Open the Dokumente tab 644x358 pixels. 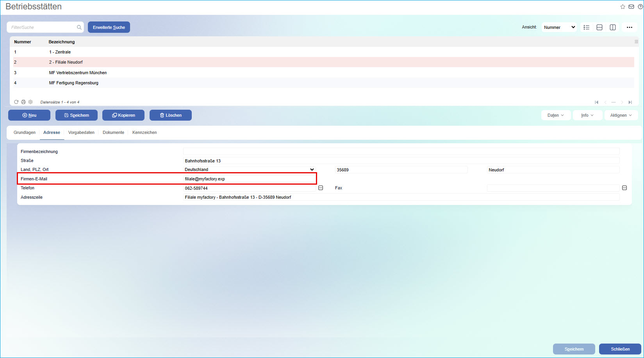[113, 132]
